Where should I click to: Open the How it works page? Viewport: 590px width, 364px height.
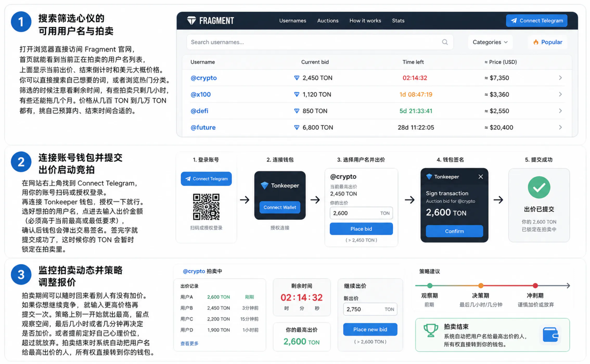pyautogui.click(x=365, y=21)
